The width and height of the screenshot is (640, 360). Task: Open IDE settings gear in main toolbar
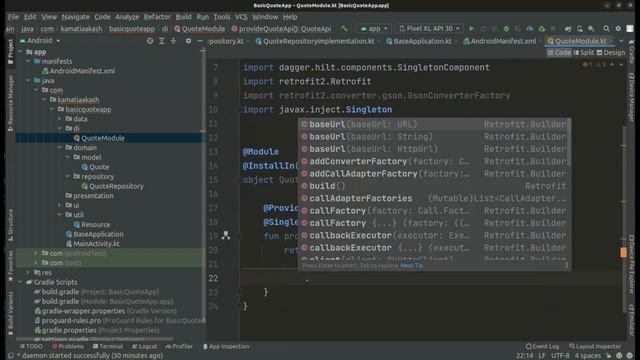pos(618,29)
